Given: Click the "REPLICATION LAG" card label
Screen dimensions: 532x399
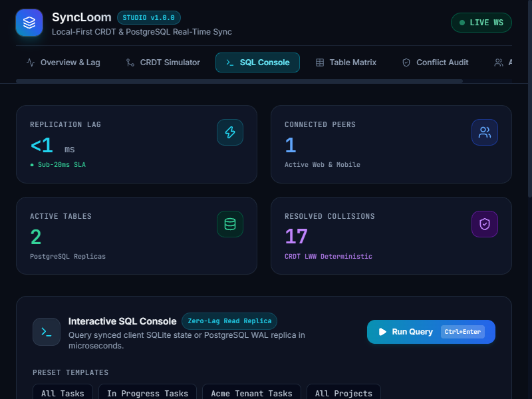Looking at the screenshot, I should [x=65, y=124].
